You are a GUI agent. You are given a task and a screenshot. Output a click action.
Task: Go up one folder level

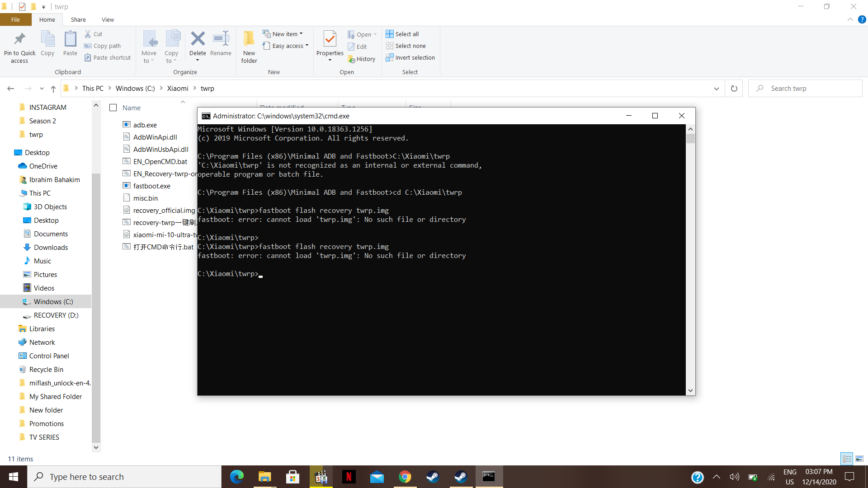point(53,89)
